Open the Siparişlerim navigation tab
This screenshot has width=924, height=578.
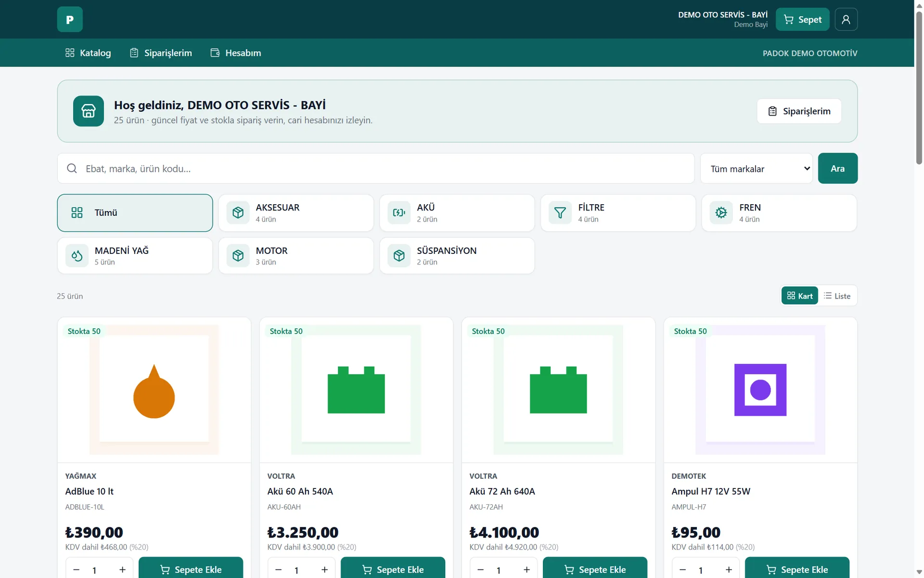pyautogui.click(x=161, y=53)
